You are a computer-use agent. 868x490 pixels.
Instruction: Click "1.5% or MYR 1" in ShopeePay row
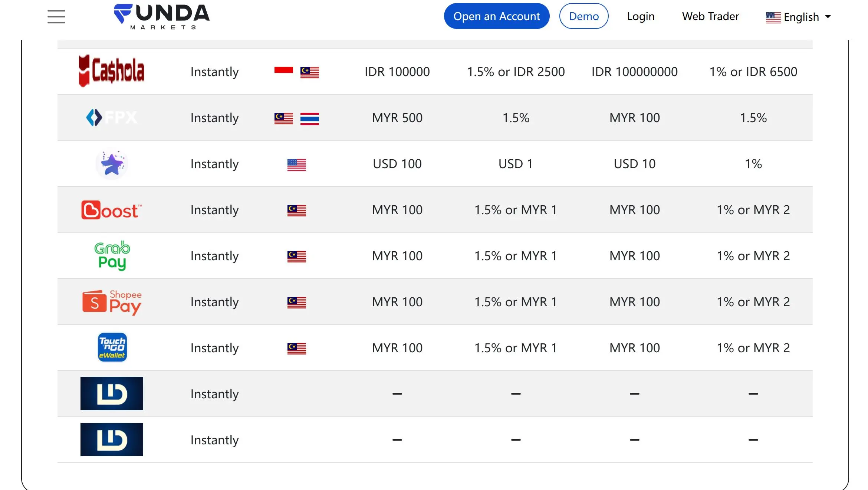(x=516, y=302)
